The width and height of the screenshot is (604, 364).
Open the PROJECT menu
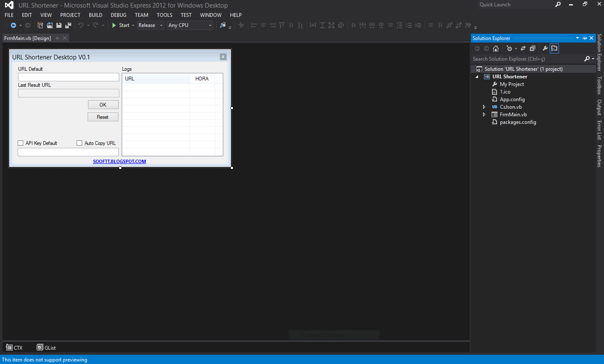pyautogui.click(x=70, y=15)
